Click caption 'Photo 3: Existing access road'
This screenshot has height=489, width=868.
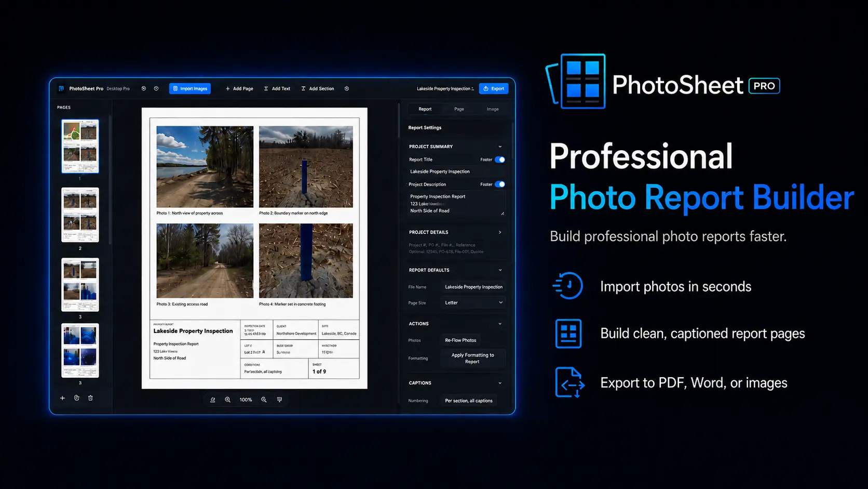[x=182, y=304]
